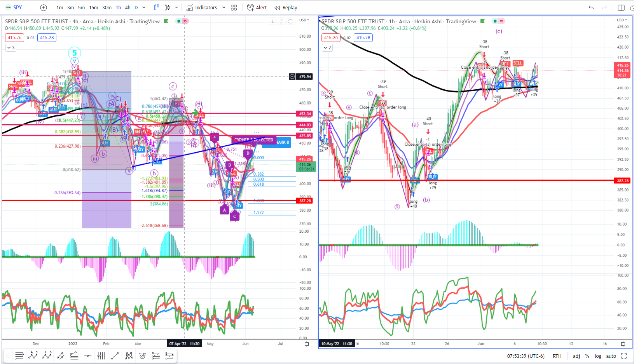Screen dimensions: 634x364
Task: Toggle pink data-mode indicator on the 4h chart
Action: coord(185,21)
